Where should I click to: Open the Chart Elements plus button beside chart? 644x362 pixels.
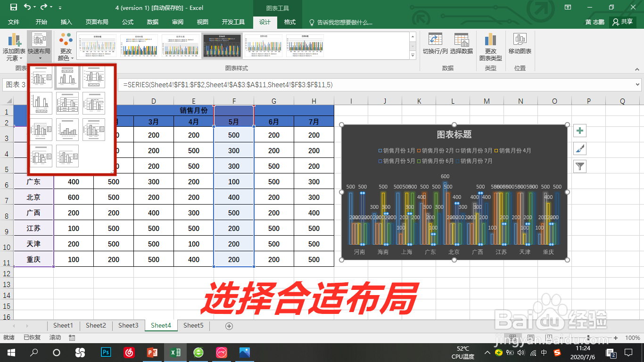click(580, 131)
